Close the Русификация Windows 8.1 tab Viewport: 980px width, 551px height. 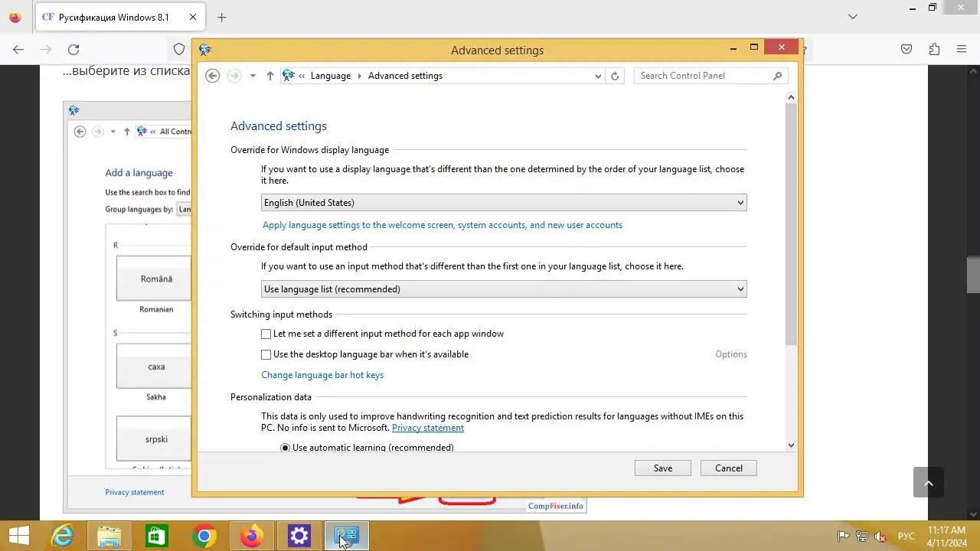[x=192, y=17]
